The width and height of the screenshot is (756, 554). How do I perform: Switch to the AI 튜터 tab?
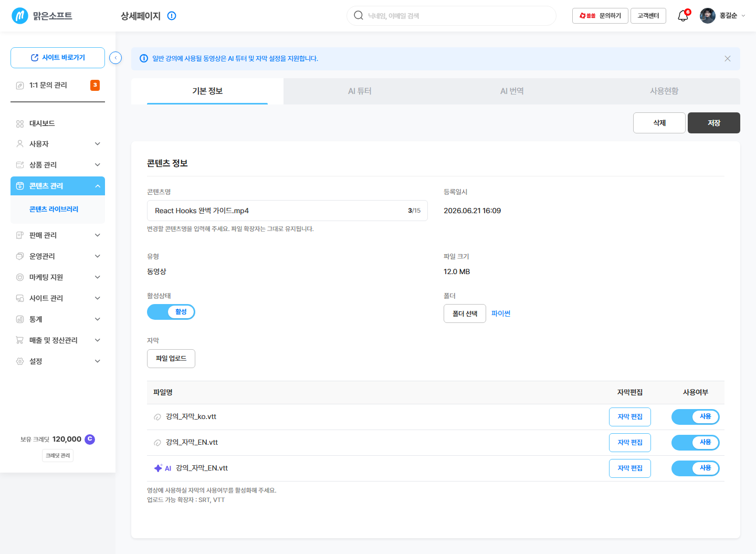click(360, 91)
